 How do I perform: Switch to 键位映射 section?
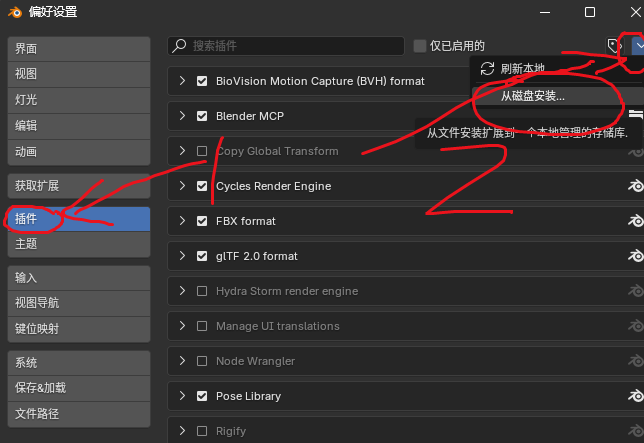pos(79,329)
